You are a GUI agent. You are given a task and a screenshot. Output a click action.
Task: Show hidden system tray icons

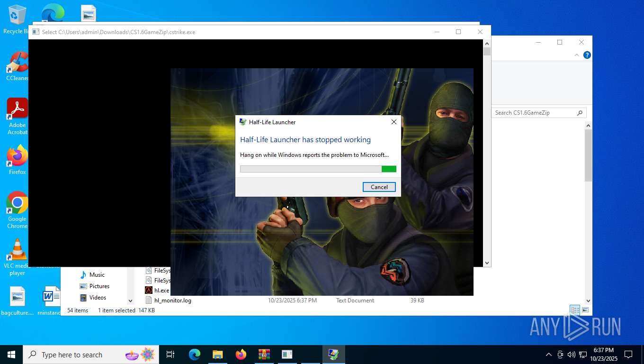pyautogui.click(x=548, y=355)
